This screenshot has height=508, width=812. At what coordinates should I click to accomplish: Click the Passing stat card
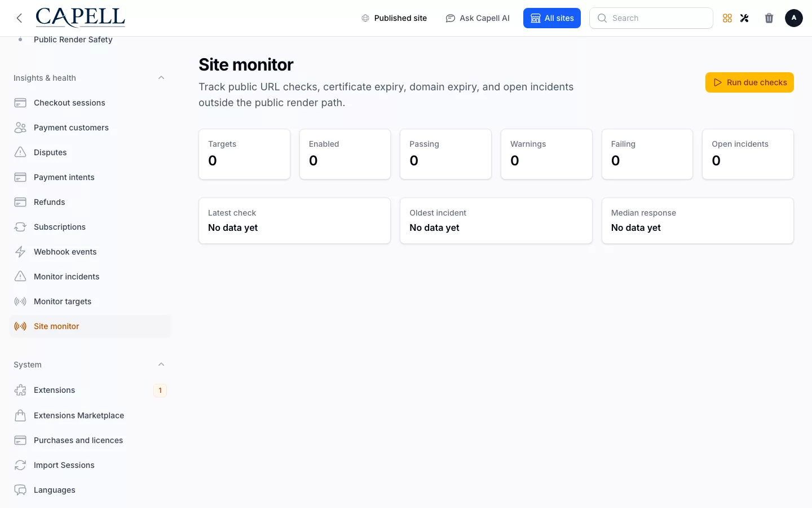point(445,154)
